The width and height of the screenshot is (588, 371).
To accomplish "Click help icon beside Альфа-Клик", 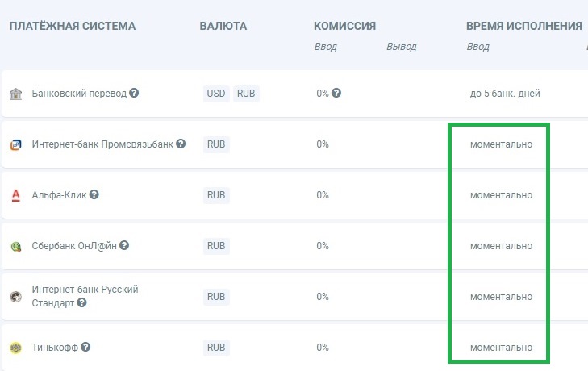I will [94, 195].
